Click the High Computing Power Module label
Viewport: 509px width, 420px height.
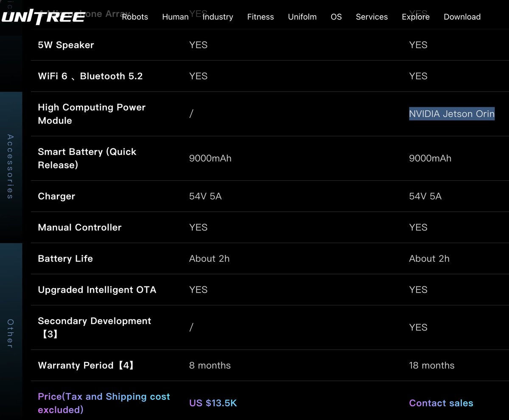92,114
